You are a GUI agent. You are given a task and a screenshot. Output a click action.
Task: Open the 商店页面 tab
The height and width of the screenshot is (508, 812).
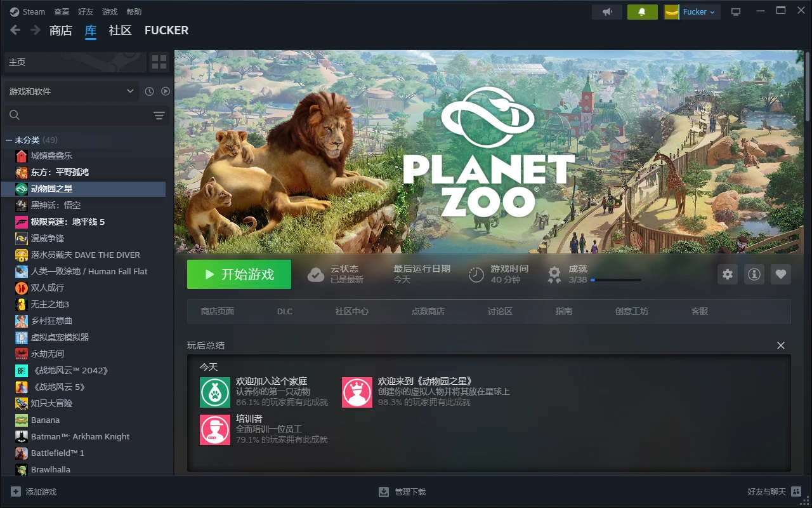click(x=218, y=311)
